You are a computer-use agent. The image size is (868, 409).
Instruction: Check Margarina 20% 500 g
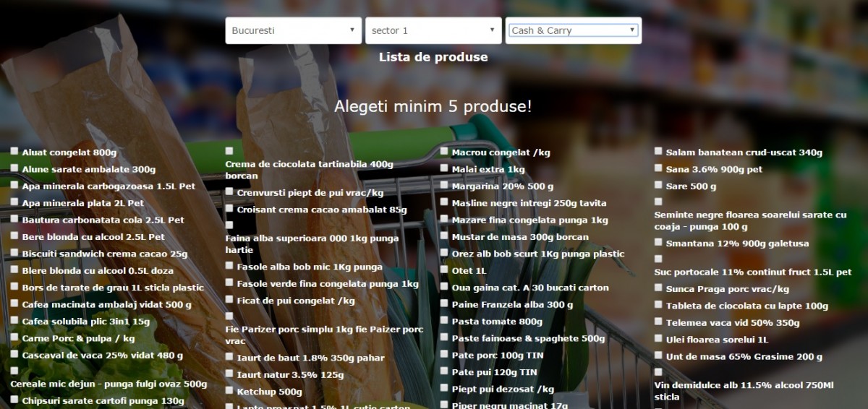(444, 186)
